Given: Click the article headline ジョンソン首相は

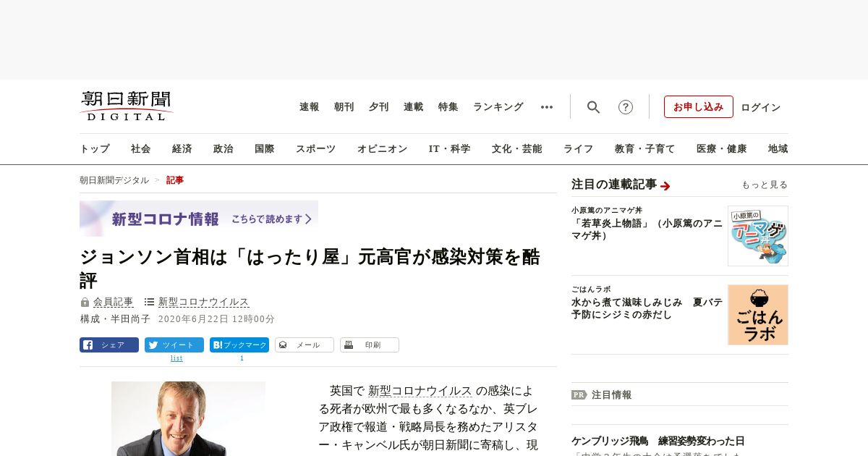Looking at the screenshot, I should click(310, 268).
